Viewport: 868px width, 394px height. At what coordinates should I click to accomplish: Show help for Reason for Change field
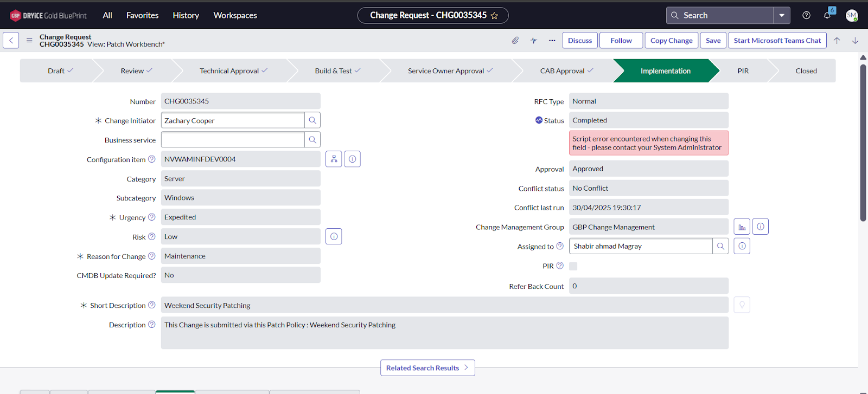click(152, 256)
